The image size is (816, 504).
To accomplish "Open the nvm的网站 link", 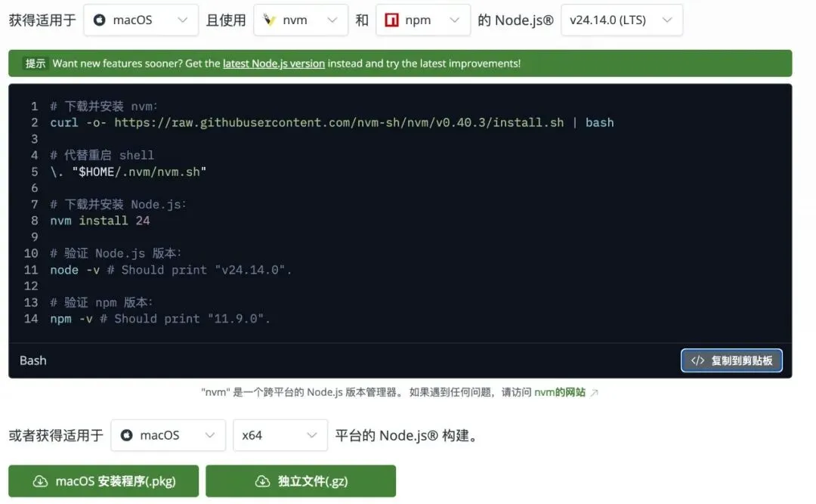I will tap(559, 392).
